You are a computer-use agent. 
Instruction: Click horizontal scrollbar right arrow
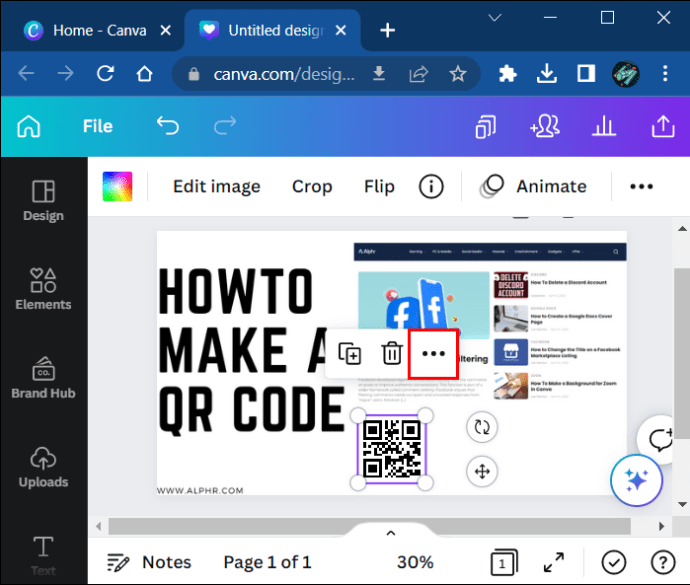[661, 526]
